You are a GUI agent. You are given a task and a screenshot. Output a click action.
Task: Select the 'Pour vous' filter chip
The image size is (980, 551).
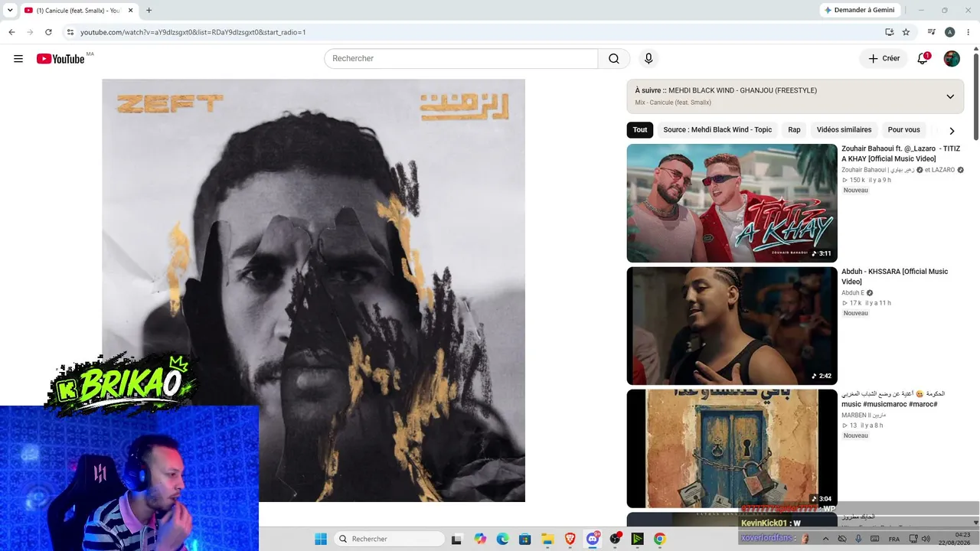903,130
